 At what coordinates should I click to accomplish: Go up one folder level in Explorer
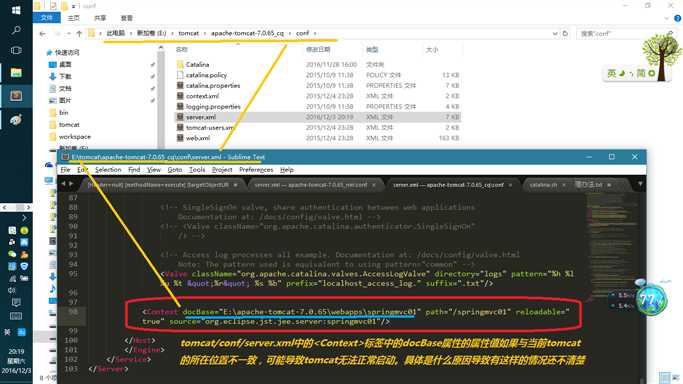[79, 34]
